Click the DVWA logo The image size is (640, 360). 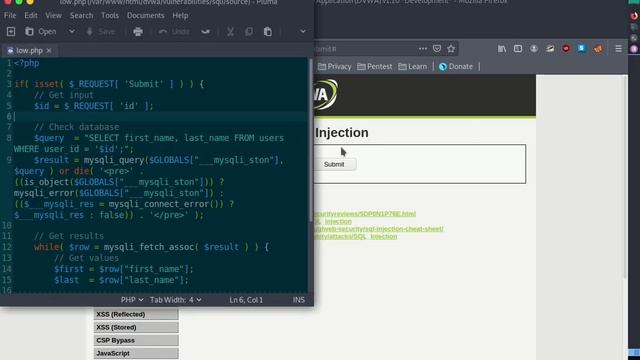point(326,95)
